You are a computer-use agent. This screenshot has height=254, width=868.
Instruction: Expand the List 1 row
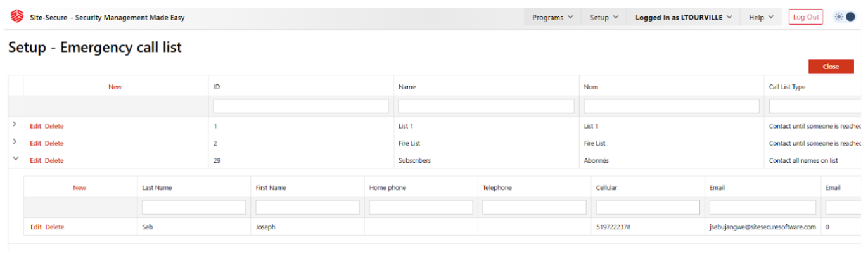tap(15, 125)
